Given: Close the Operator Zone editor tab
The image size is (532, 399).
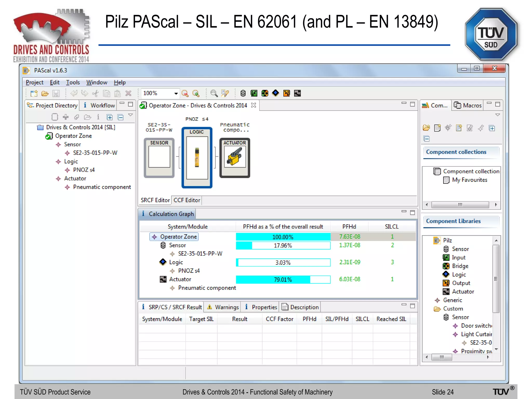Looking at the screenshot, I should pos(254,105).
